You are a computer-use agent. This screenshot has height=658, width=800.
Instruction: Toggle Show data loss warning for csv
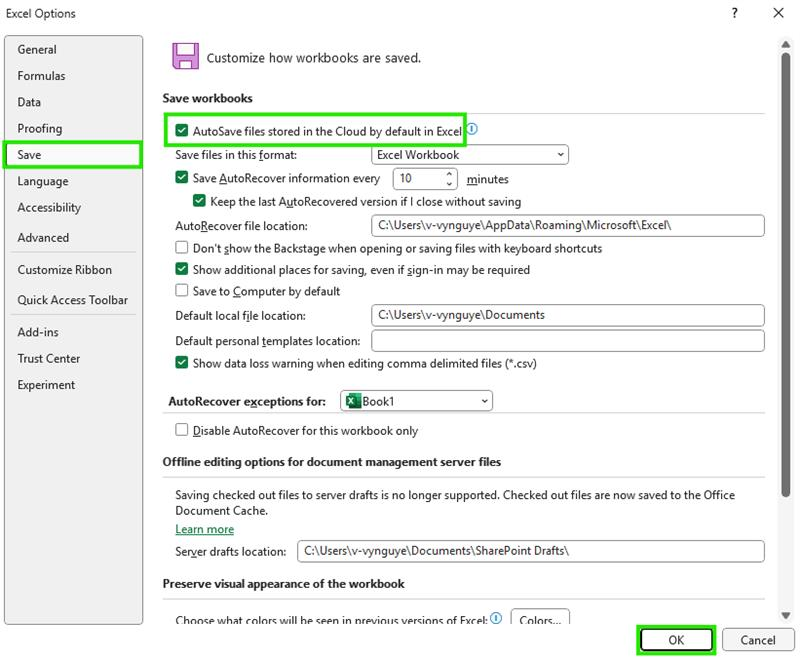point(182,363)
